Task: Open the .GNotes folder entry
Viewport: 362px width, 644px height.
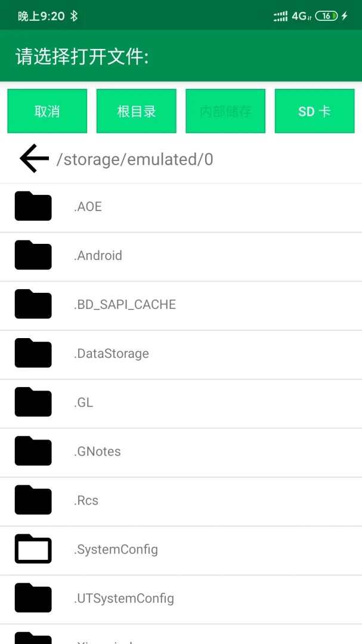Action: point(181,452)
